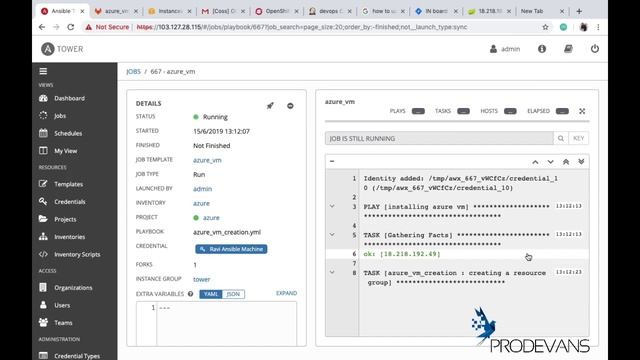Open the azure project link
The height and width of the screenshot is (360, 640).
pos(211,218)
